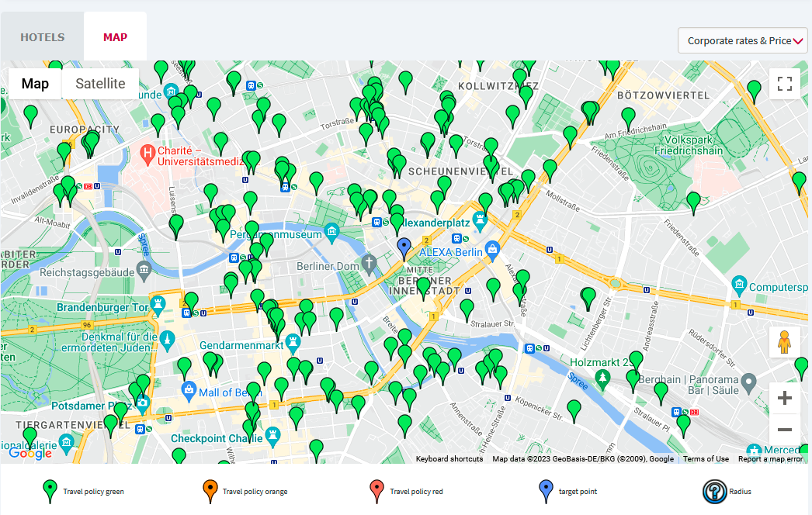The width and height of the screenshot is (812, 515).
Task: Click the BÖTZOWVIERTEL district label
Action: point(663,95)
